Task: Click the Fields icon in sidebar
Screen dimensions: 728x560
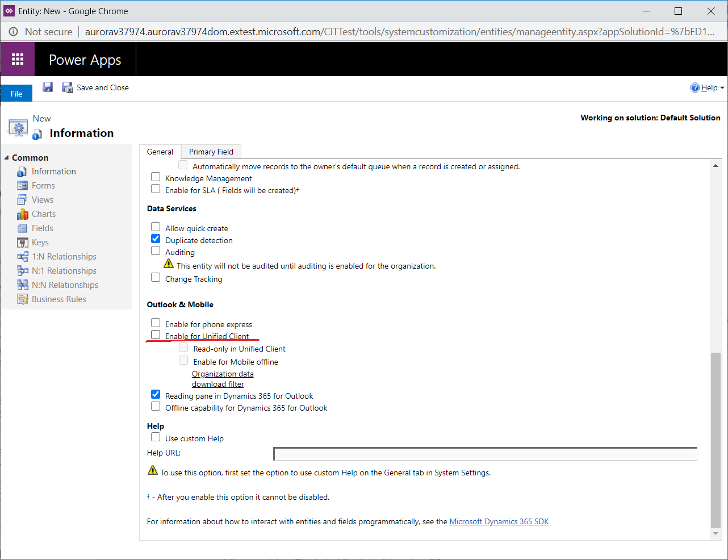Action: [22, 228]
